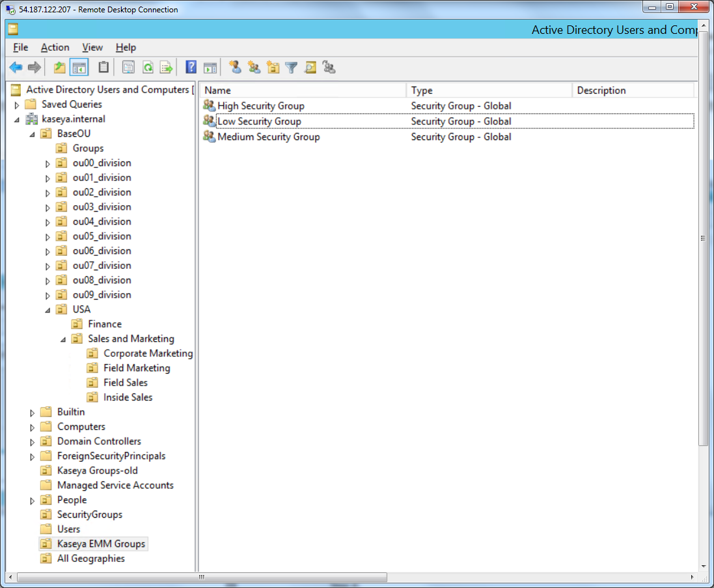
Task: Select the All Geographies folder in tree
Action: click(90, 559)
